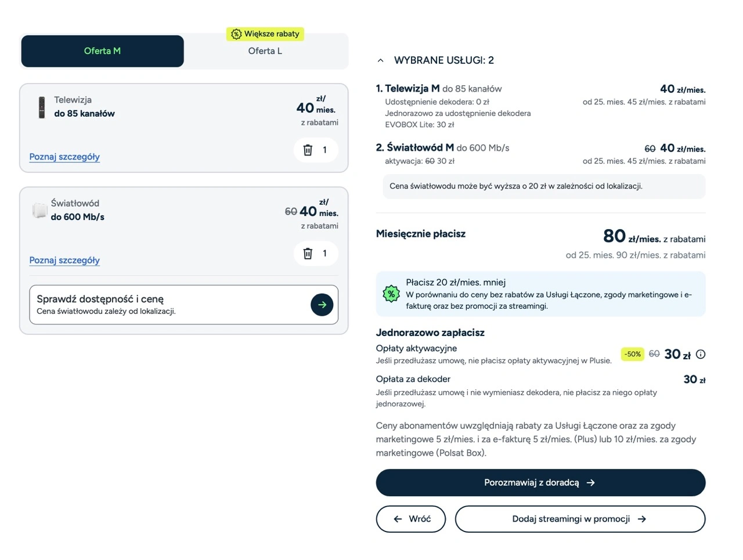Image resolution: width=743 pixels, height=560 pixels.
Task: Click the Porozmawiaj z doradcą button
Action: pos(540,483)
